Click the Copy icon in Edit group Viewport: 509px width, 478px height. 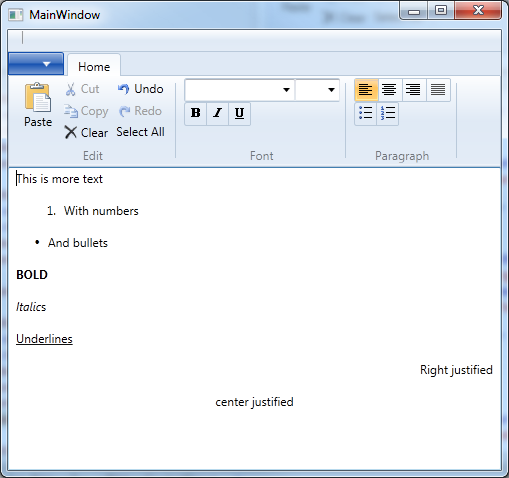71,111
